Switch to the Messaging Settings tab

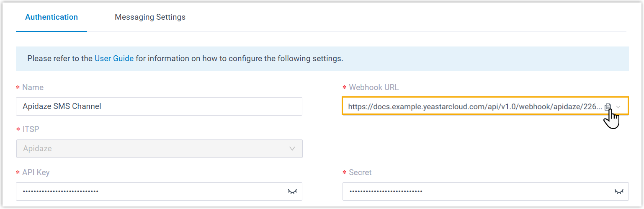click(150, 17)
